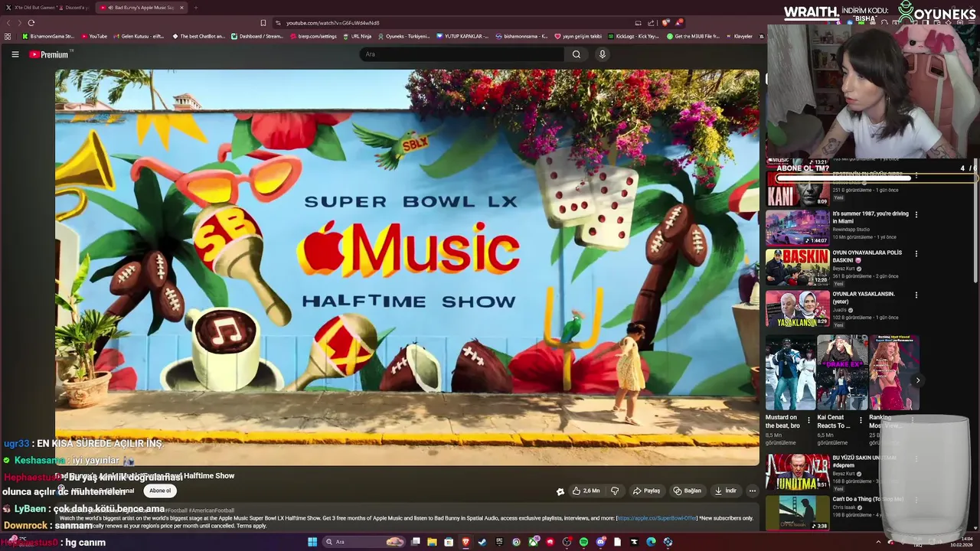Image resolution: width=980 pixels, height=551 pixels.
Task: Click the search magnifier button
Action: pos(577,54)
